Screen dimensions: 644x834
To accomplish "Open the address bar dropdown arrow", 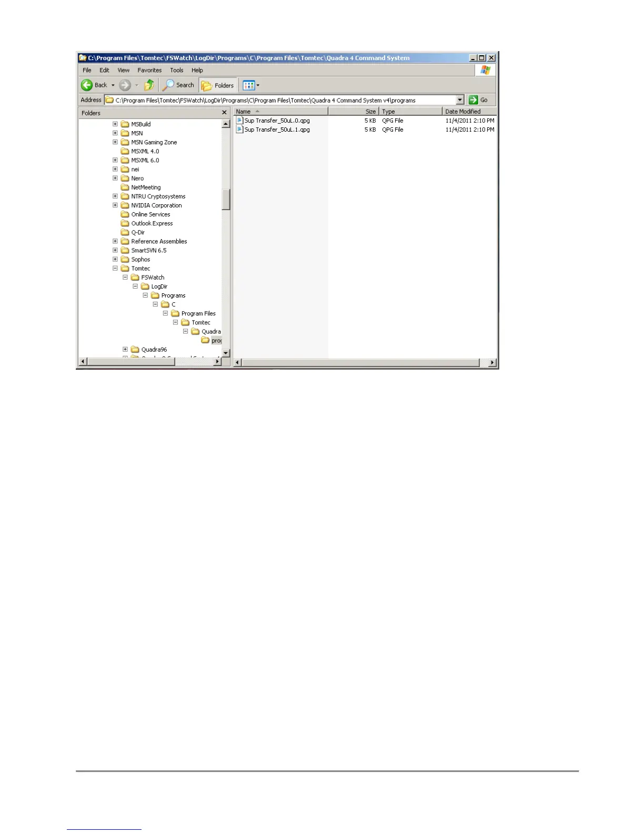I will click(x=460, y=100).
